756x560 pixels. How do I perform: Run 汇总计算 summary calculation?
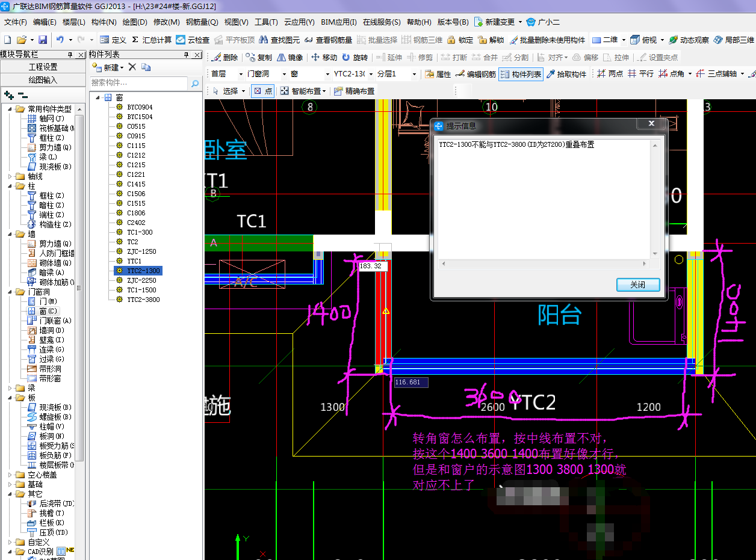(x=152, y=40)
